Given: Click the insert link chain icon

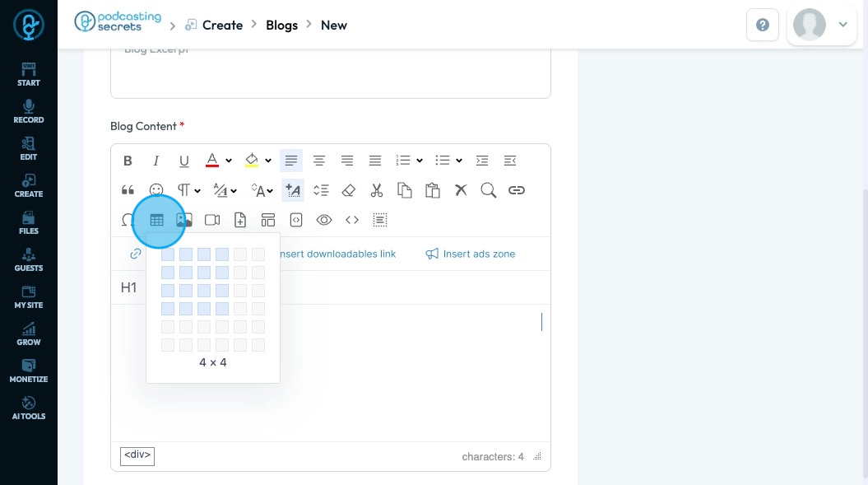Looking at the screenshot, I should click(516, 190).
